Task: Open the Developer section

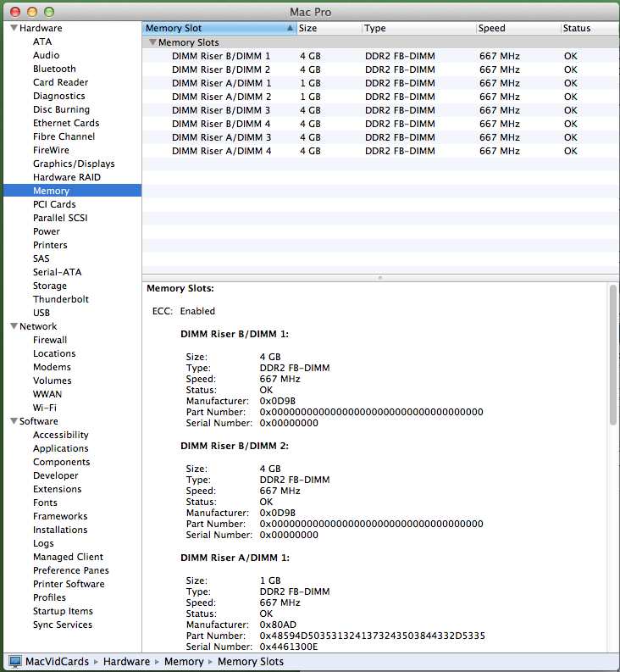Action: [x=56, y=475]
